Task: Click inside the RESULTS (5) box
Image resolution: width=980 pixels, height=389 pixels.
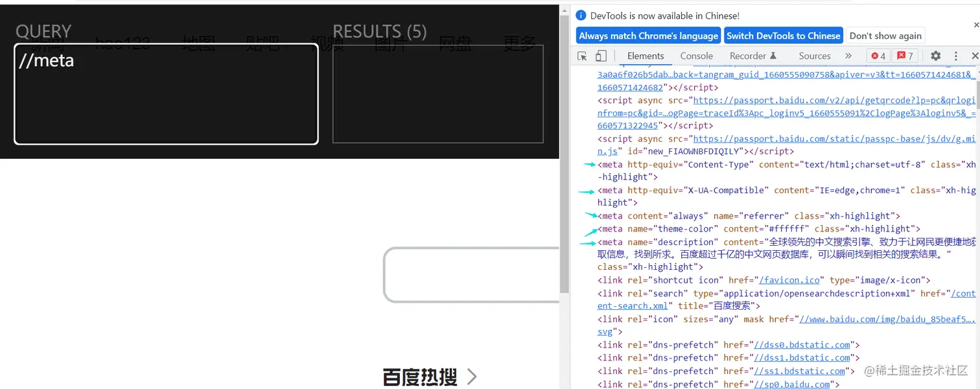Action: click(x=437, y=94)
